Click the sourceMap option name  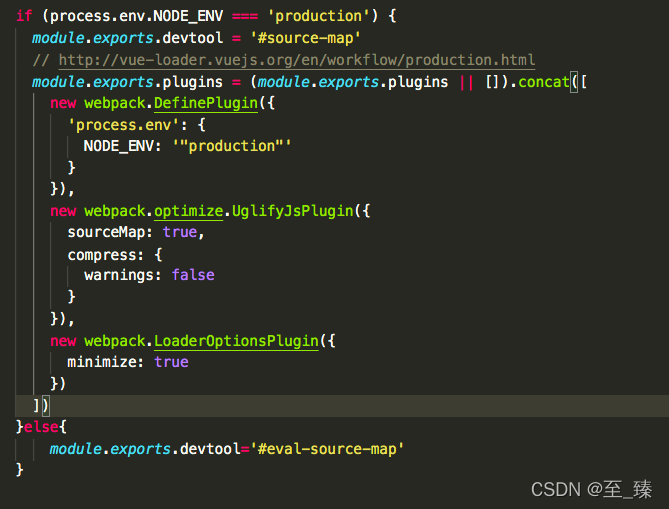tap(107, 233)
